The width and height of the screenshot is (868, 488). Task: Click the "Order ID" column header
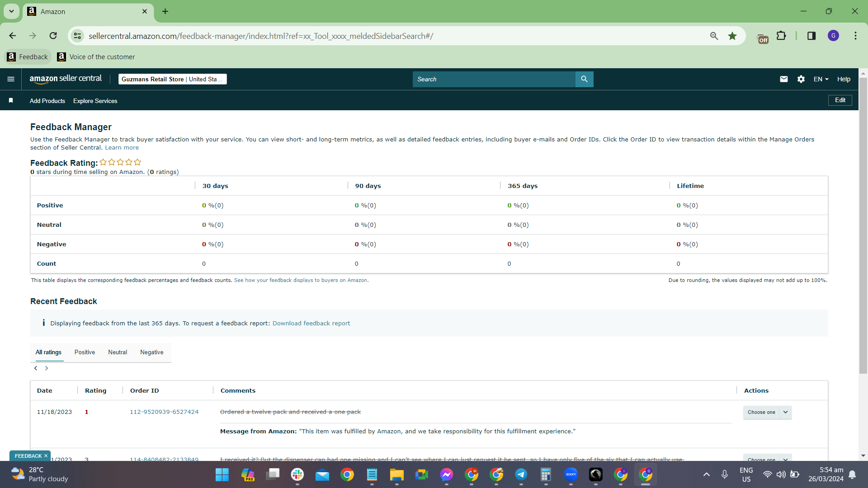[145, 390]
